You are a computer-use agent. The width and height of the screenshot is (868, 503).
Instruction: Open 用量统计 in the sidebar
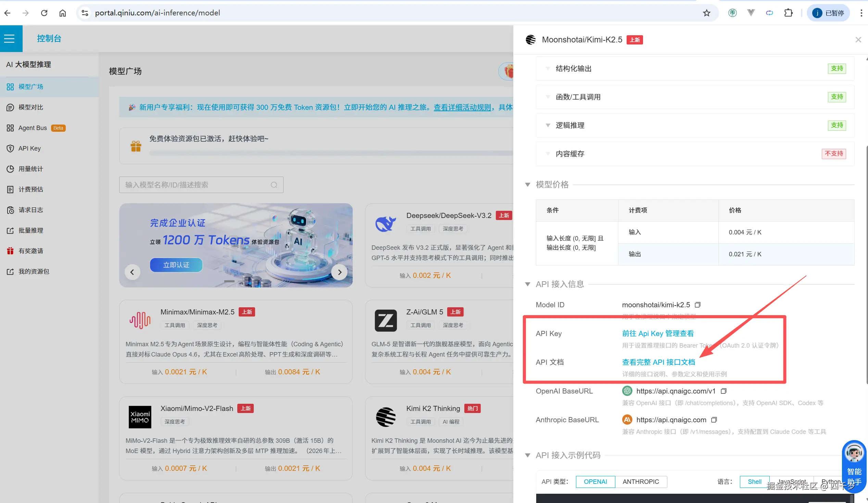[x=30, y=169]
